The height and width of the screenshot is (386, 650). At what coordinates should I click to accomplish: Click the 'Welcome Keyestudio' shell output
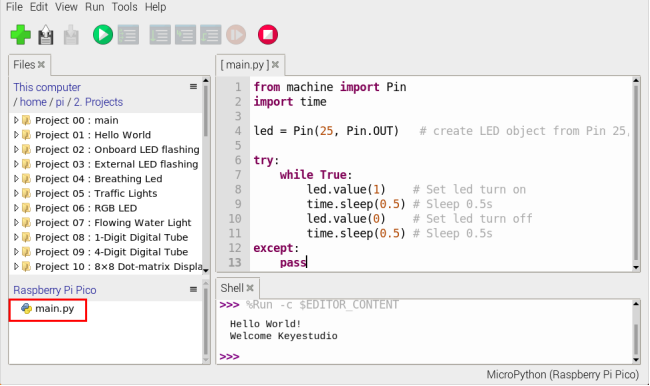(x=284, y=336)
